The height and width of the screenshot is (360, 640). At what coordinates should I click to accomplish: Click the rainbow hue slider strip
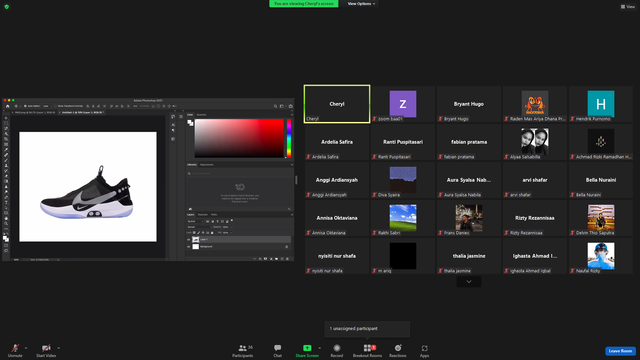coord(289,138)
